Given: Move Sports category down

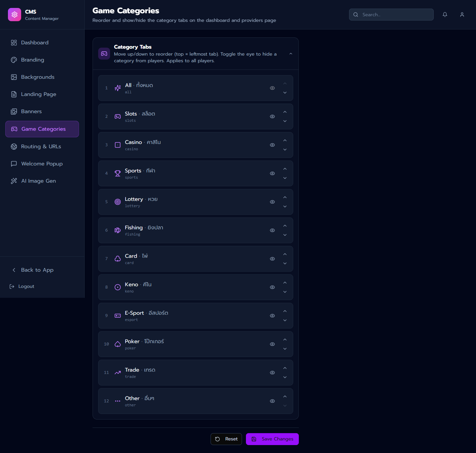Looking at the screenshot, I should tap(285, 178).
